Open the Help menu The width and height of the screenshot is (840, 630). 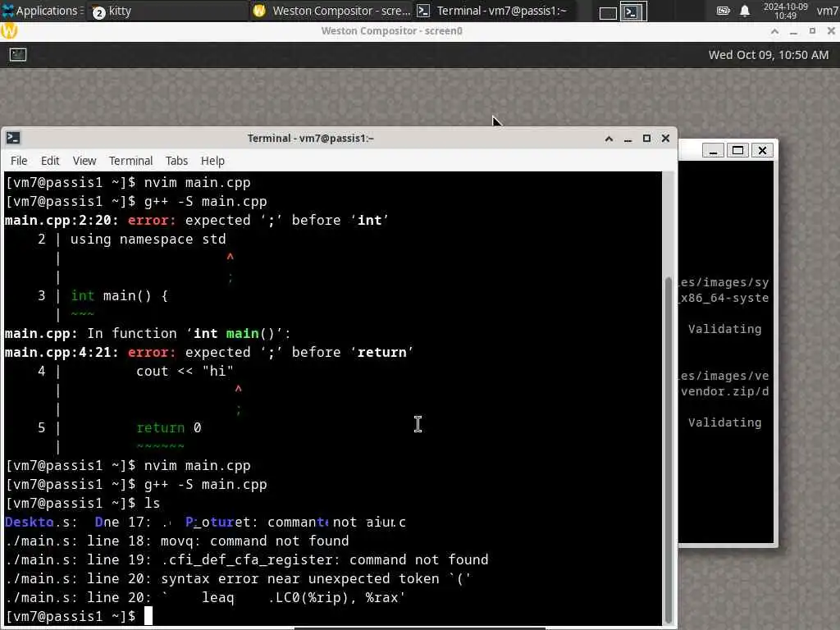coord(212,161)
